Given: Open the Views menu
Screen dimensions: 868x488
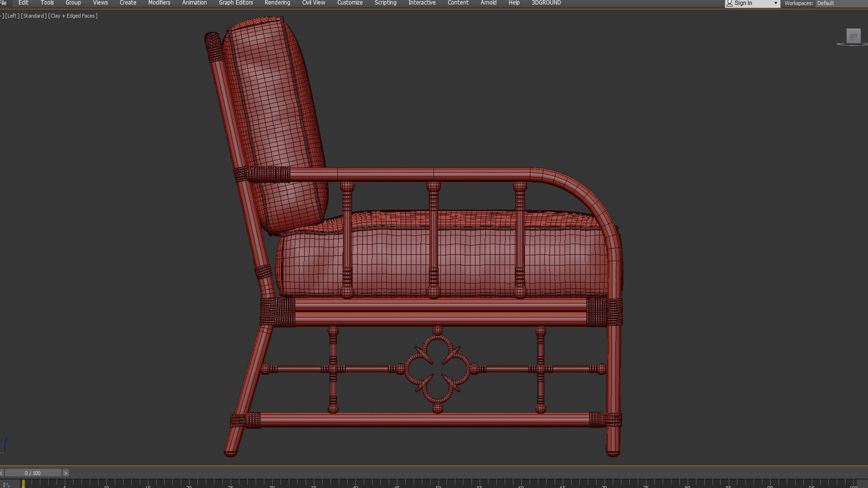Looking at the screenshot, I should [100, 3].
